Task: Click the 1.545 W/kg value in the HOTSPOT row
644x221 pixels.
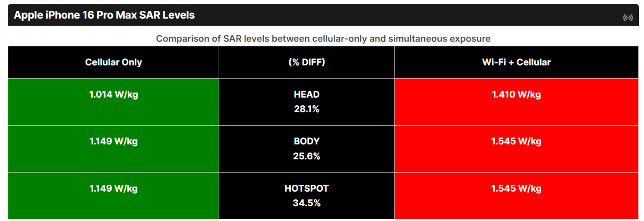Action: tap(516, 189)
